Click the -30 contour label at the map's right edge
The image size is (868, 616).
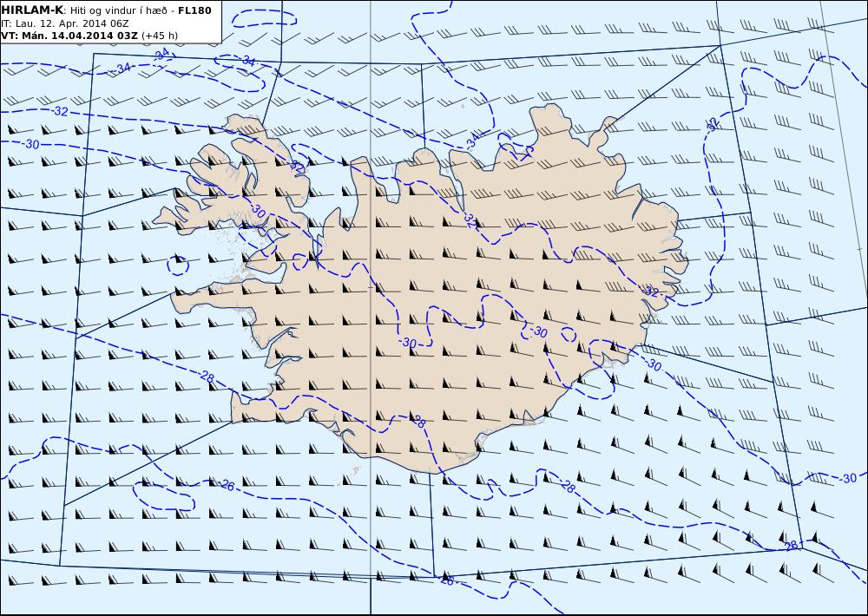tap(846, 478)
